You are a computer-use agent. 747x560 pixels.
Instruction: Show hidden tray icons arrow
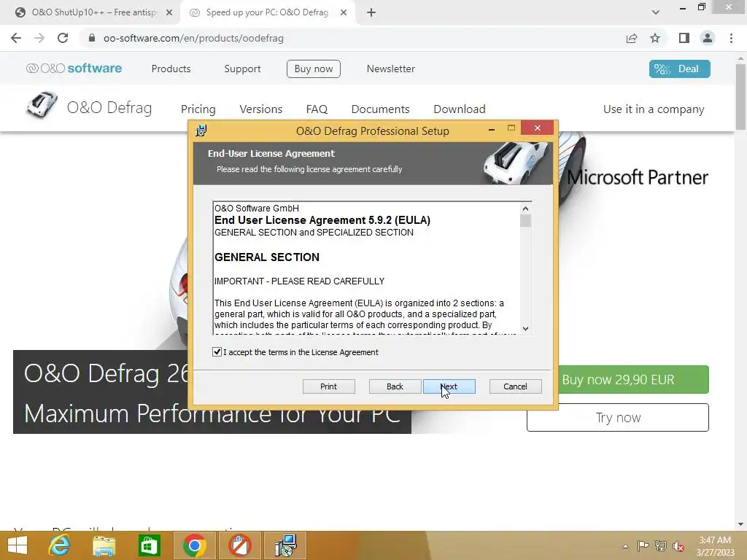625,546
